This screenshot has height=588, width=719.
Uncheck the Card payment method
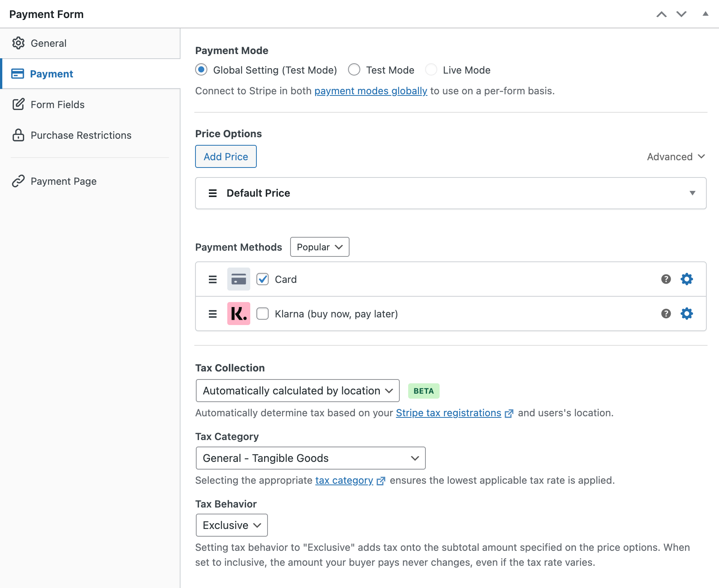(x=263, y=279)
